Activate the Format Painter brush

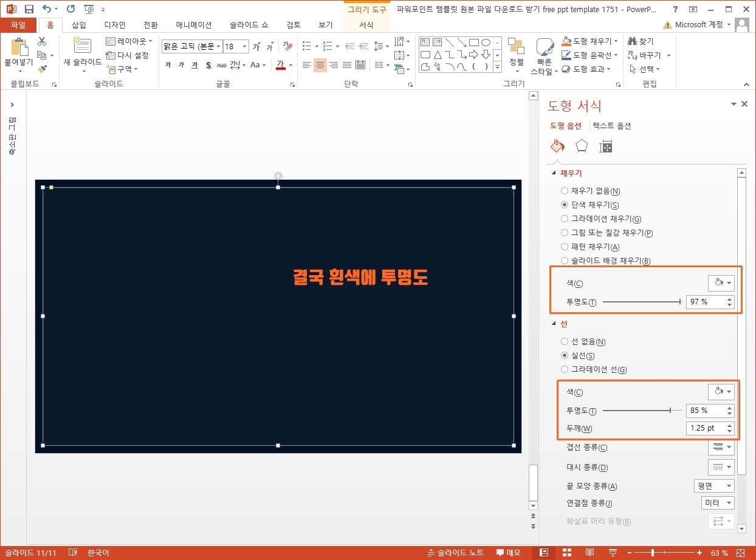click(x=42, y=69)
